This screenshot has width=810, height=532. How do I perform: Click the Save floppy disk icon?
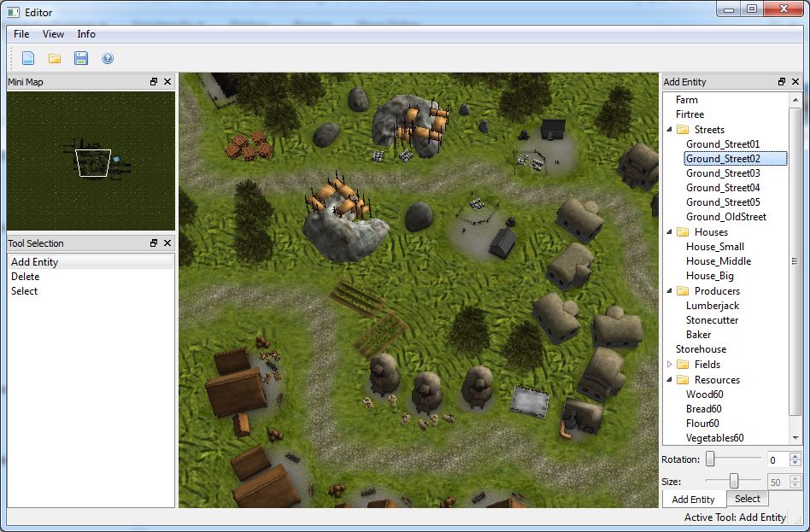click(81, 58)
